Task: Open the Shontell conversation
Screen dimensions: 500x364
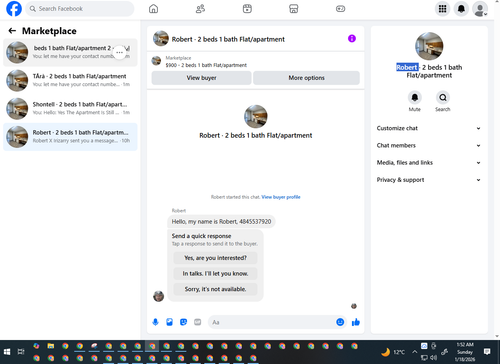Action: [70, 109]
